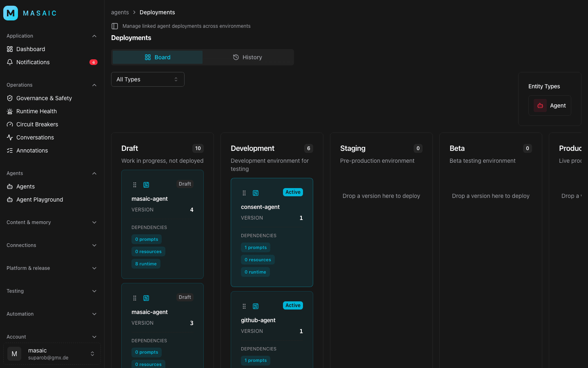Click the Conversations activity icon

point(10,137)
